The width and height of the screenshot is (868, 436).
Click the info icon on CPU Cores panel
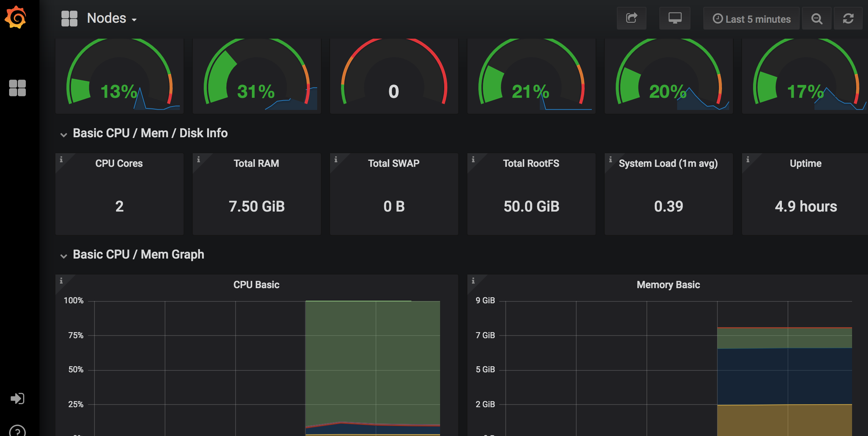tap(61, 160)
